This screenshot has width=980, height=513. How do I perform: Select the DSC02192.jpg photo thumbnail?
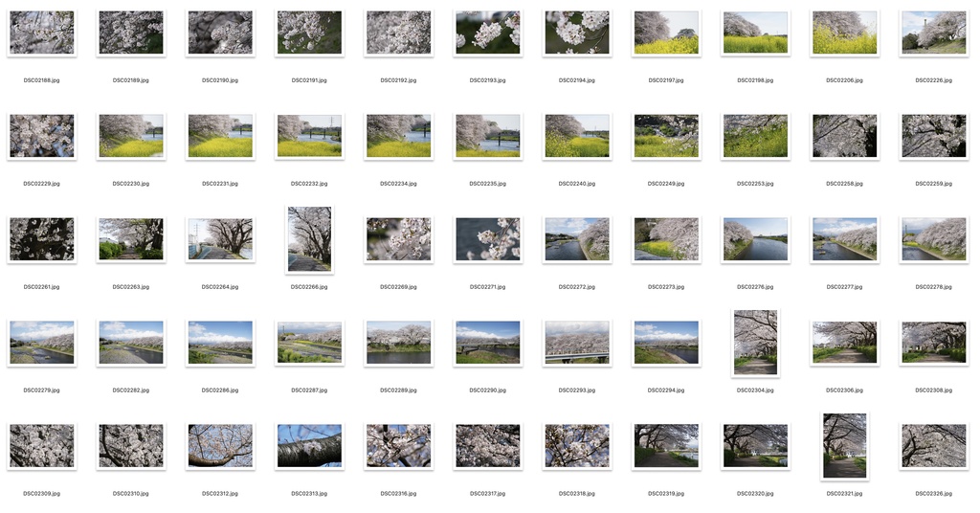(399, 33)
